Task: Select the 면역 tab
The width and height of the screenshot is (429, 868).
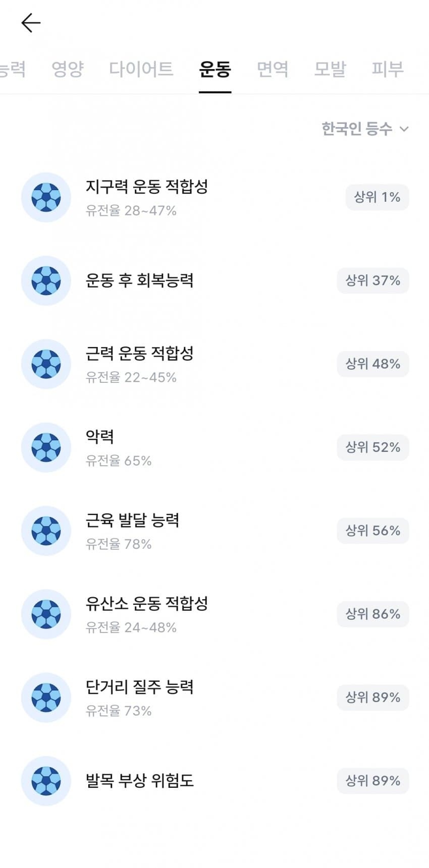Action: 273,69
